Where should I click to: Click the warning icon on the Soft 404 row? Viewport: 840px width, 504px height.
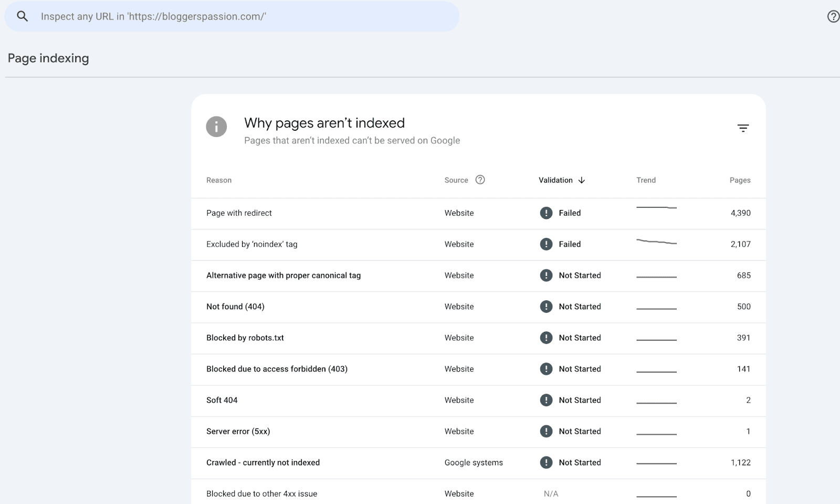click(x=546, y=400)
